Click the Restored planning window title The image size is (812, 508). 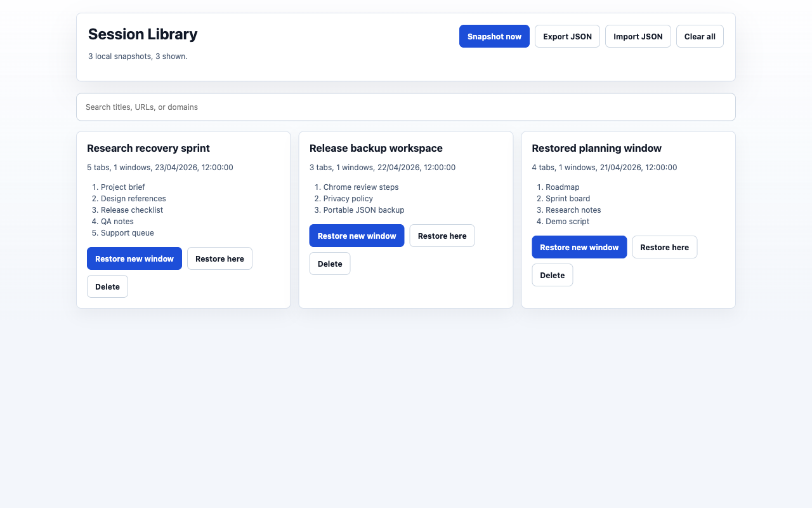click(x=596, y=148)
